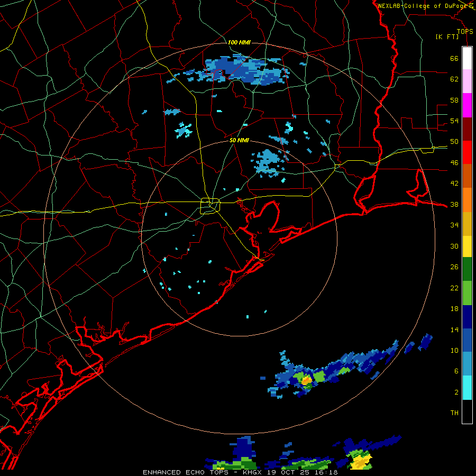This screenshot has height=476, width=476.
Task: Click the "2" legend value
Action: point(456,392)
